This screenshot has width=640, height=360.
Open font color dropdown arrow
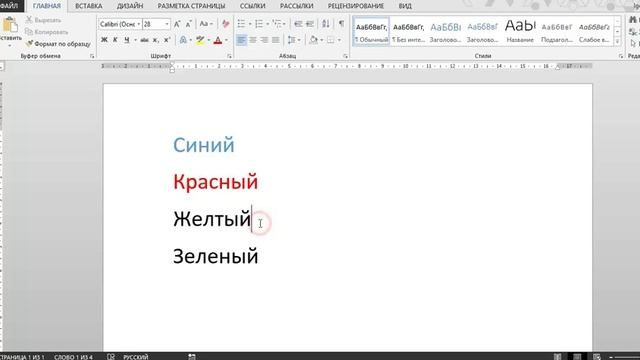(x=227, y=40)
